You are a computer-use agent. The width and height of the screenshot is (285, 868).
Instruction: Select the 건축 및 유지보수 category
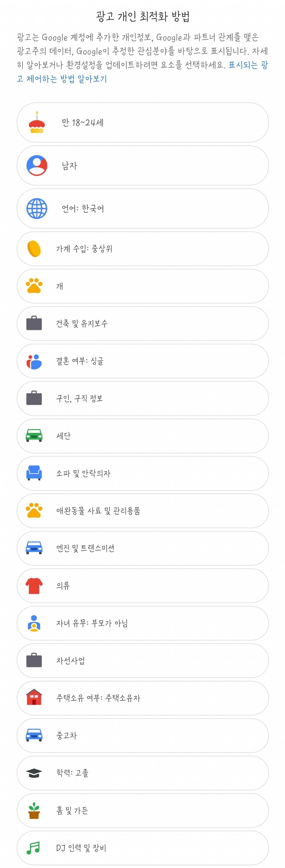coord(142,323)
